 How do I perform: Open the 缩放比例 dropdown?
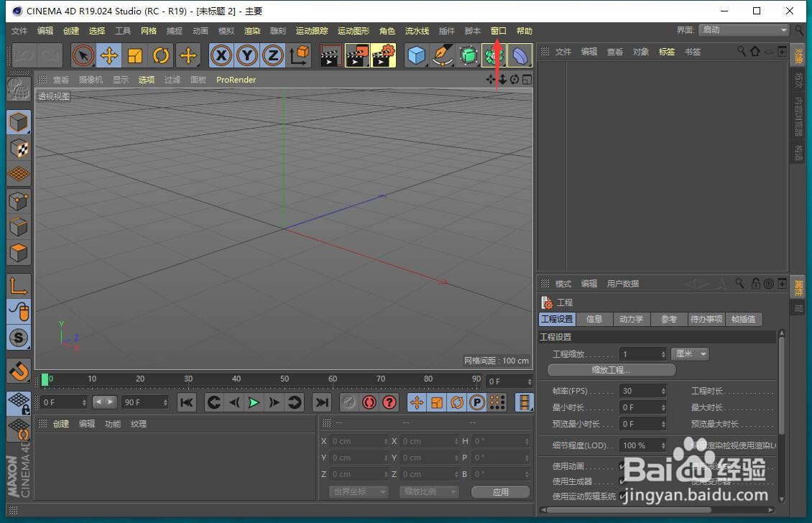pyautogui.click(x=429, y=491)
